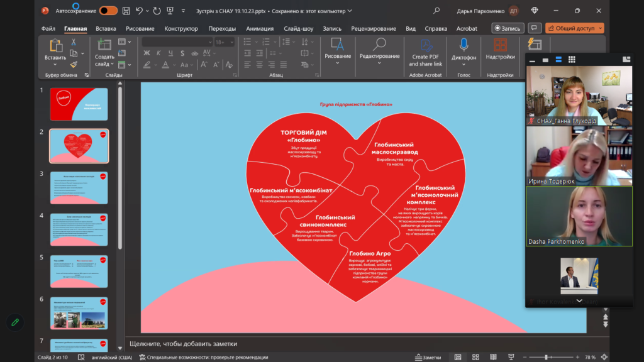The width and height of the screenshot is (644, 362).
Task: Click the Запись record button
Action: (508, 28)
